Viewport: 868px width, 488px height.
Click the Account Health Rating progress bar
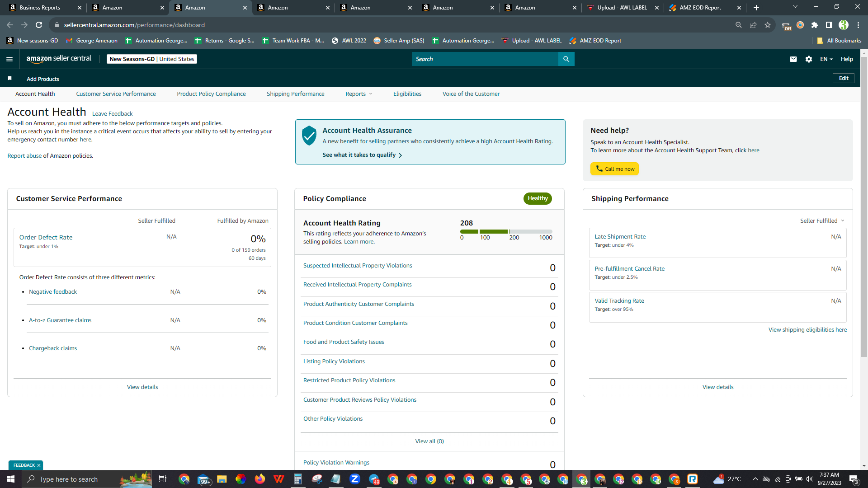pyautogui.click(x=506, y=231)
